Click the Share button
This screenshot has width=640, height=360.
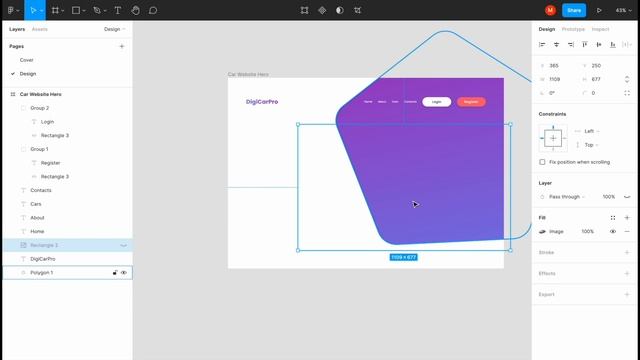pyautogui.click(x=574, y=10)
